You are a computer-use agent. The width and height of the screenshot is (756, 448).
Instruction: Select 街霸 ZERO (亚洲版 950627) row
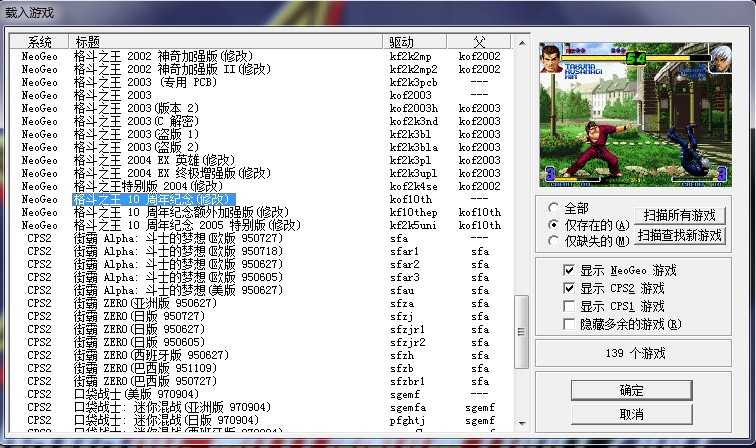point(260,304)
